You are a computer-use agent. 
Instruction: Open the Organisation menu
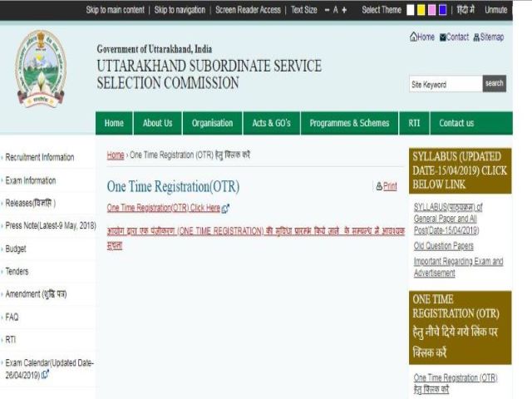click(213, 123)
